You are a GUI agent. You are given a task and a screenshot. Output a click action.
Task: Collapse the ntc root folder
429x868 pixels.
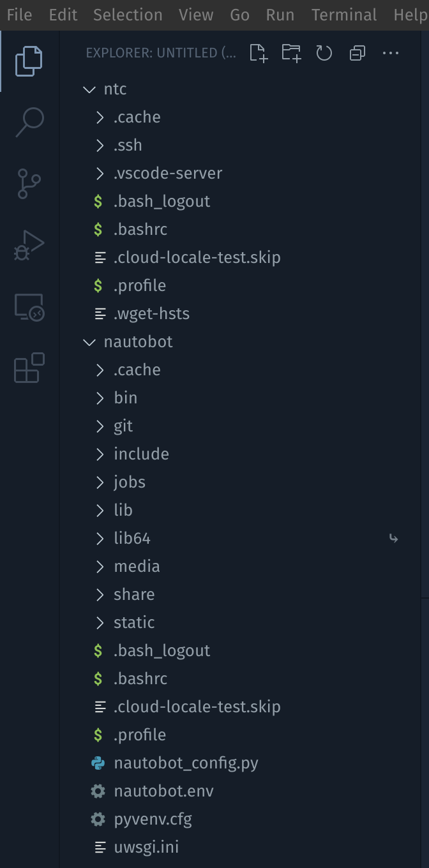tap(115, 89)
